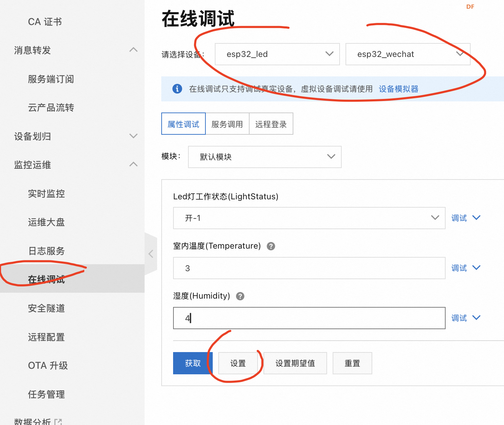Click the 设置期望值 button
504x425 pixels.
tap(295, 363)
